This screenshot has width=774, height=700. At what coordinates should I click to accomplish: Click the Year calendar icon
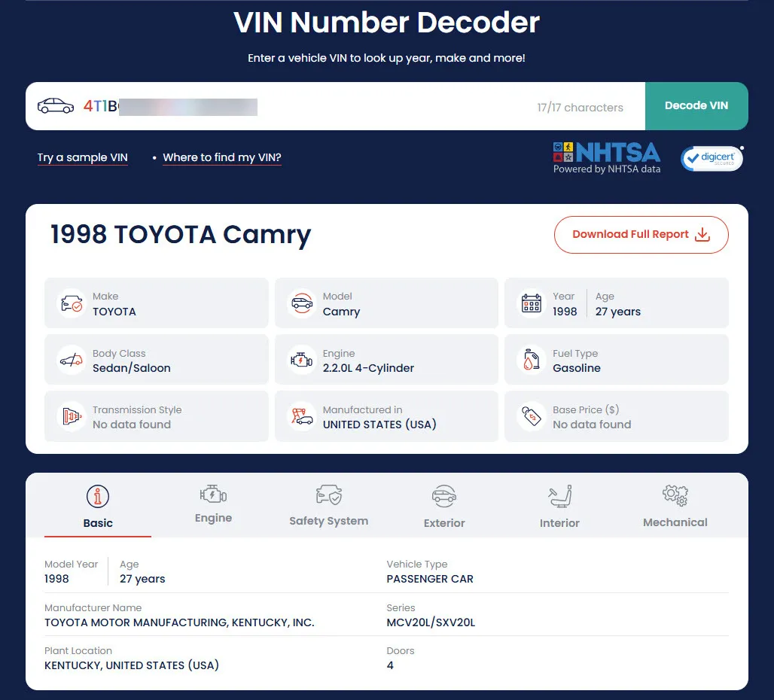click(x=531, y=303)
